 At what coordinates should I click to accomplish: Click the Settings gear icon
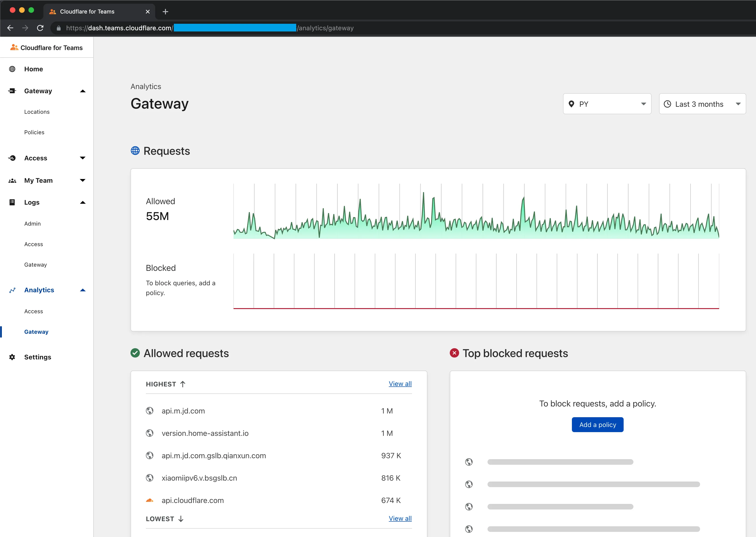(x=12, y=357)
